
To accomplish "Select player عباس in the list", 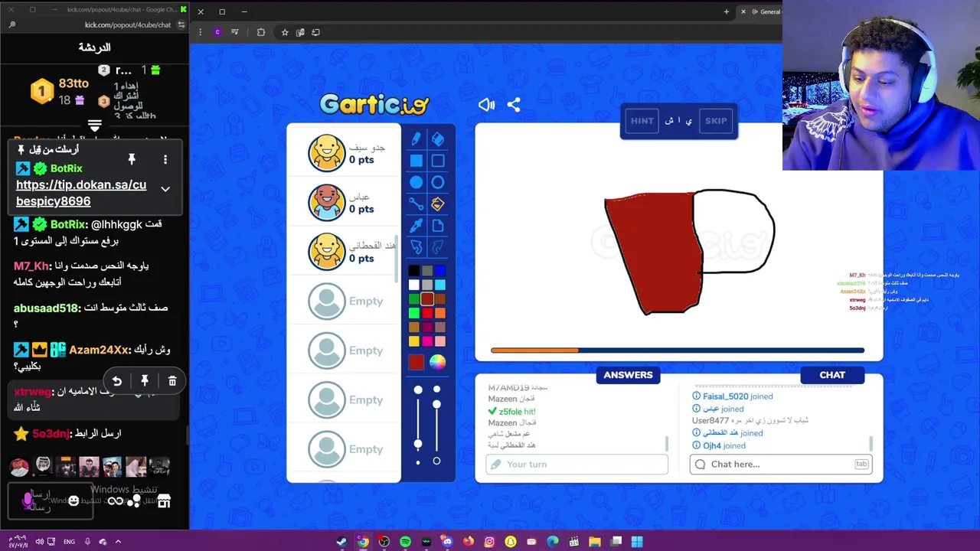I will pos(344,202).
